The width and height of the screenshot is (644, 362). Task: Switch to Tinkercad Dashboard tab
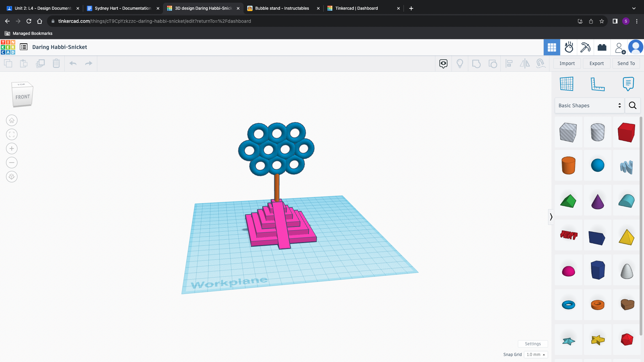pyautogui.click(x=356, y=8)
